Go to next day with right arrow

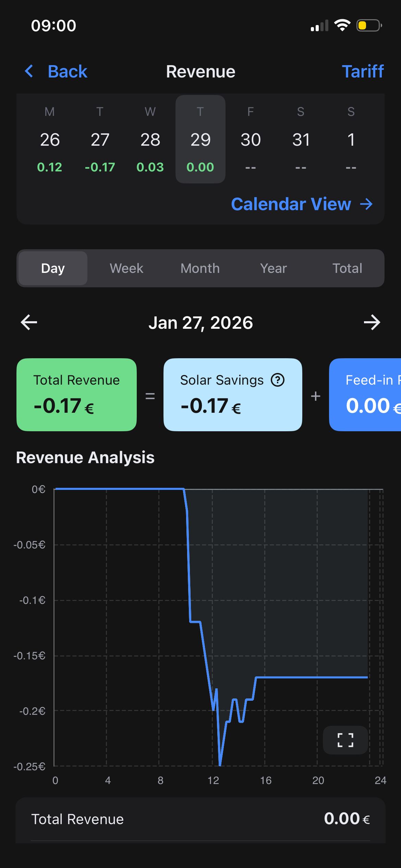click(372, 323)
